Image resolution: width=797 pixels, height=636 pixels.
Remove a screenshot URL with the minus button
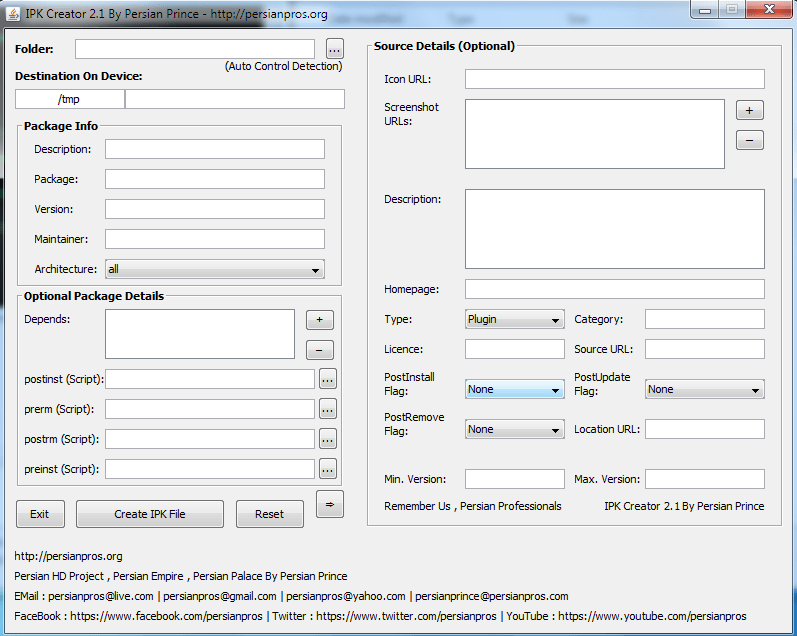pos(749,140)
